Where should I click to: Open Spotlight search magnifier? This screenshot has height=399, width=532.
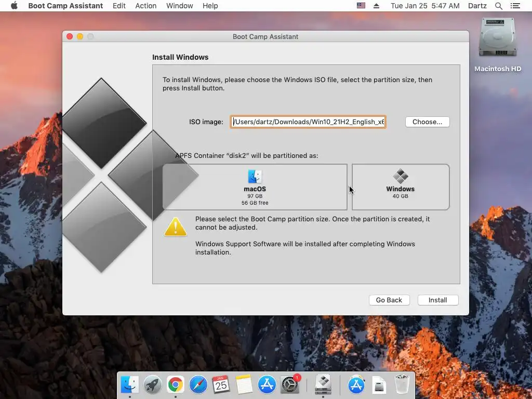coord(498,6)
